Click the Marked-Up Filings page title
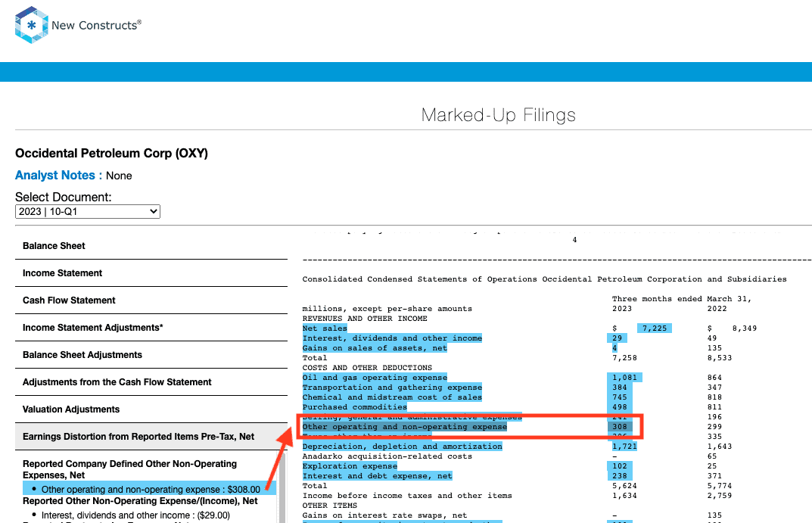812x523 pixels. pyautogui.click(x=498, y=115)
